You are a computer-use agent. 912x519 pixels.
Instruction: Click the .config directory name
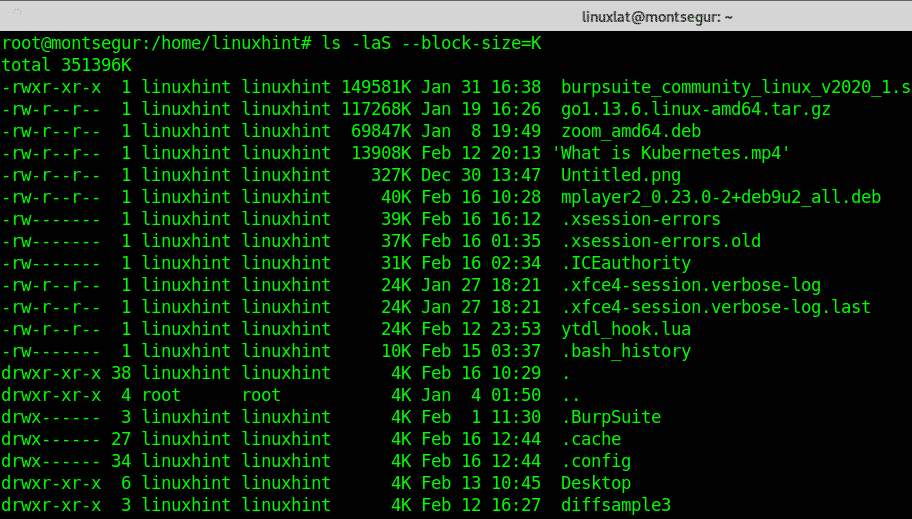596,461
